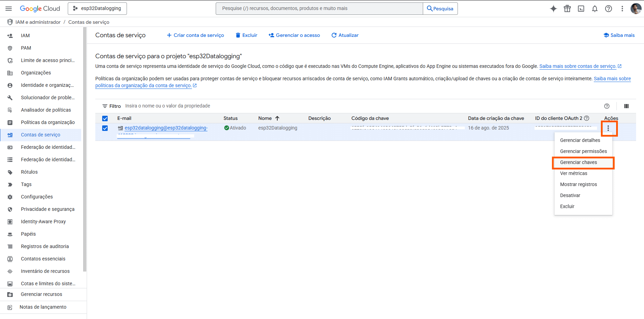Click the OAuth 2 client ID info icon

tap(587, 118)
